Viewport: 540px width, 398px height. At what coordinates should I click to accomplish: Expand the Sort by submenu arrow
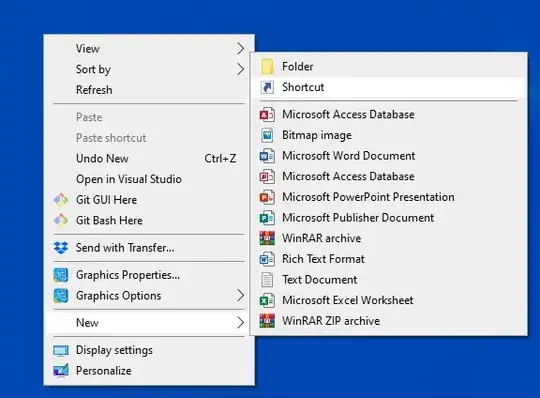240,69
